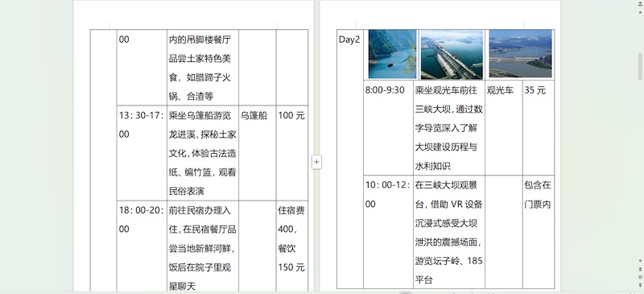
Task: Click the 35 元 cost cell
Action: click(x=539, y=127)
